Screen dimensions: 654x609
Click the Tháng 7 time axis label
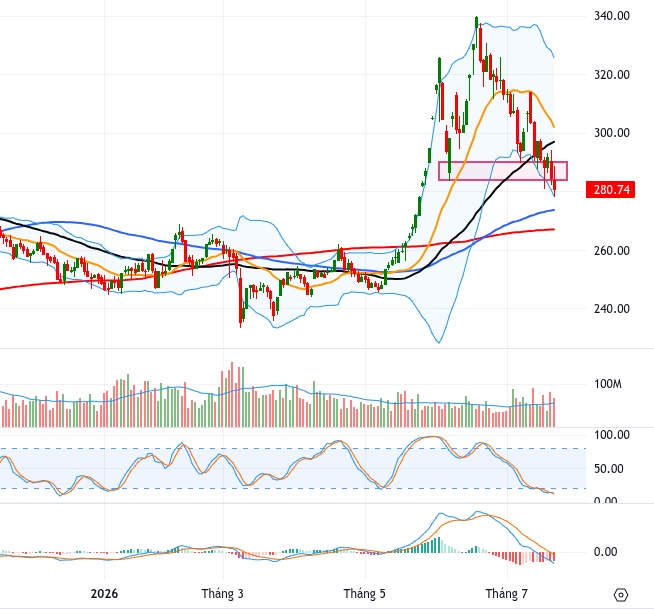(506, 594)
